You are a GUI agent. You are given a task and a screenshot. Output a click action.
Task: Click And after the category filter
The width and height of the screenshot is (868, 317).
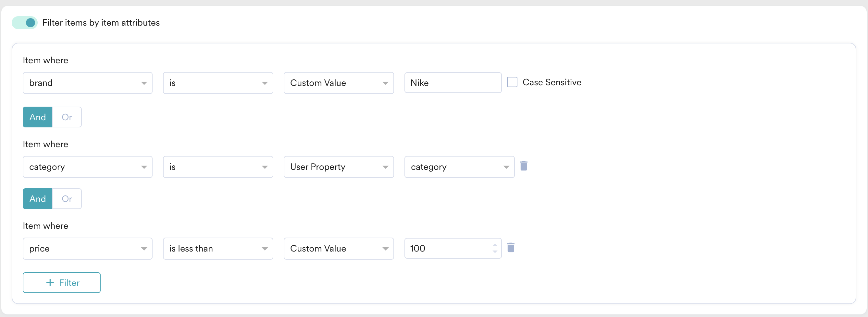(37, 199)
